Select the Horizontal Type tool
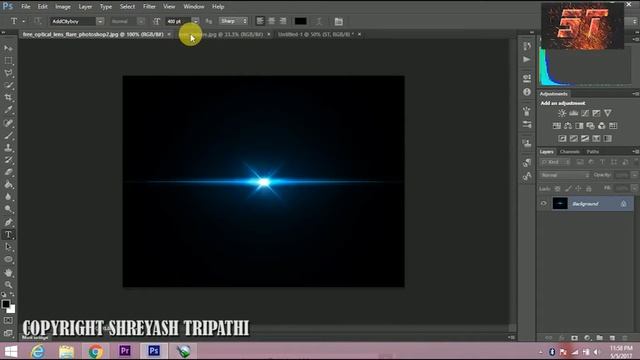Screen dimensions: 640x360 point(8,235)
